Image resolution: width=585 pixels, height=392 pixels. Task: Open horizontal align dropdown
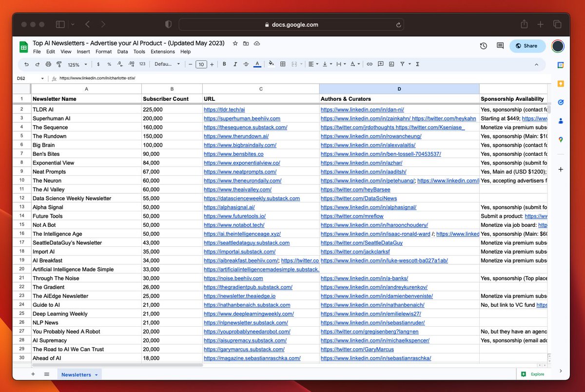pyautogui.click(x=313, y=64)
